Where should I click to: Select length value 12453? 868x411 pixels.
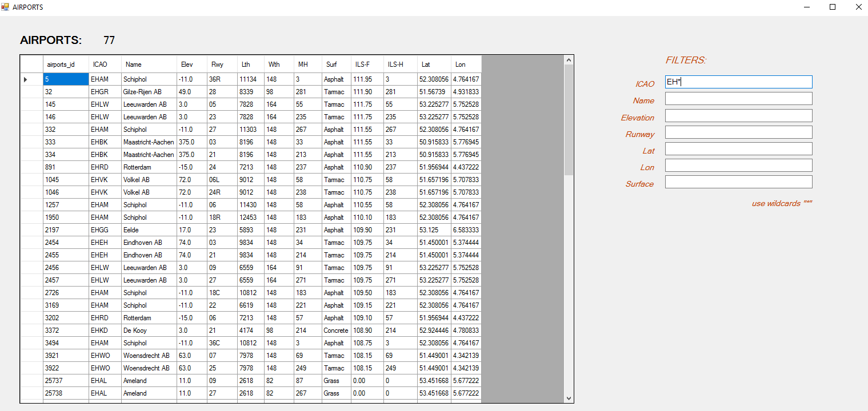[251, 217]
